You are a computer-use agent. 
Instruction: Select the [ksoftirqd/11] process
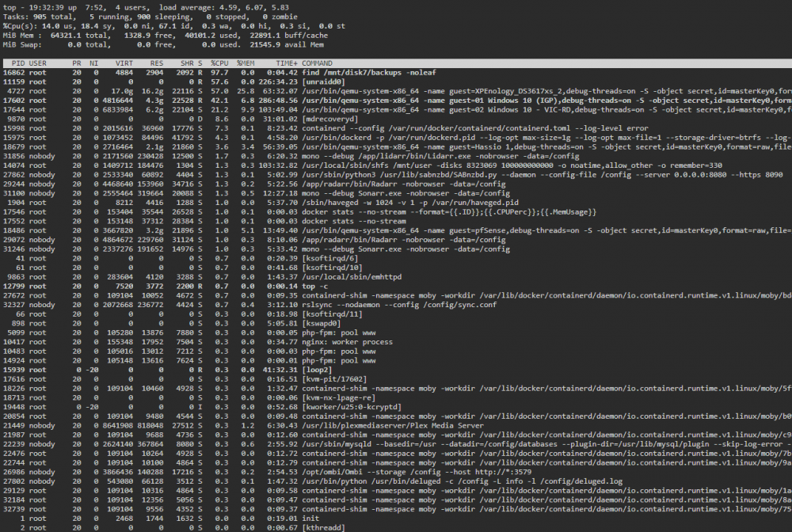coord(332,314)
